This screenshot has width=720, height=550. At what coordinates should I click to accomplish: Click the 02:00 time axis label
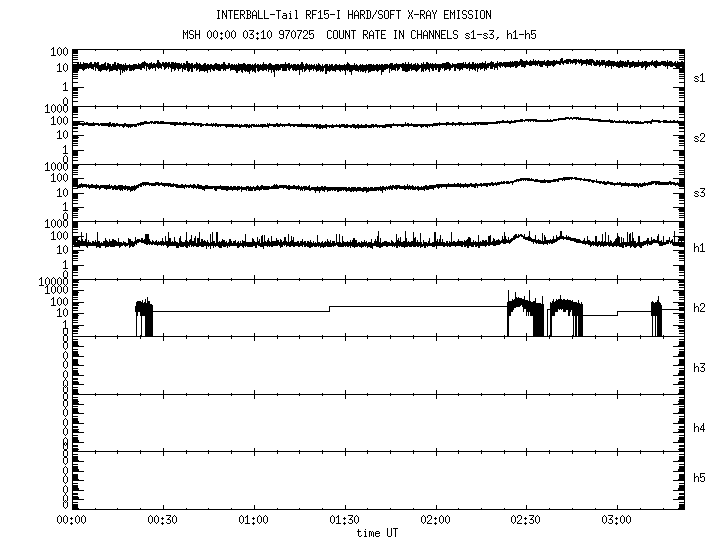click(x=435, y=521)
